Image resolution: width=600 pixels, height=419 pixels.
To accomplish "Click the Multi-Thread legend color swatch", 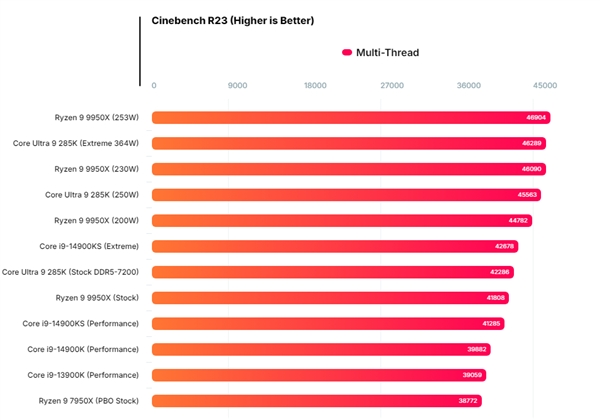I will pos(347,52).
